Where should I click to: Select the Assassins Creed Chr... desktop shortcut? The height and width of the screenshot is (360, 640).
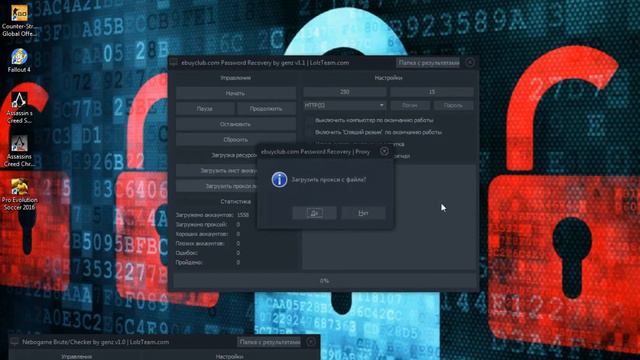click(19, 151)
